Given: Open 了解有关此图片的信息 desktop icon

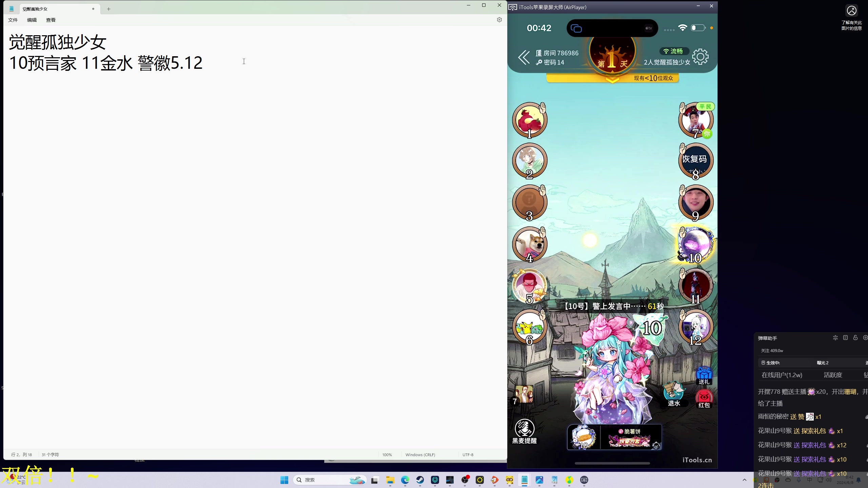Looking at the screenshot, I should tap(851, 18).
